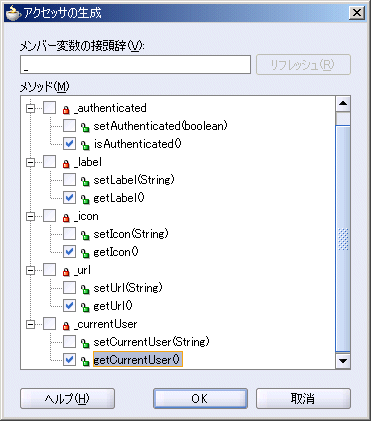Collapse the _currentUser tree node
The width and height of the screenshot is (371, 421).
pos(30,324)
